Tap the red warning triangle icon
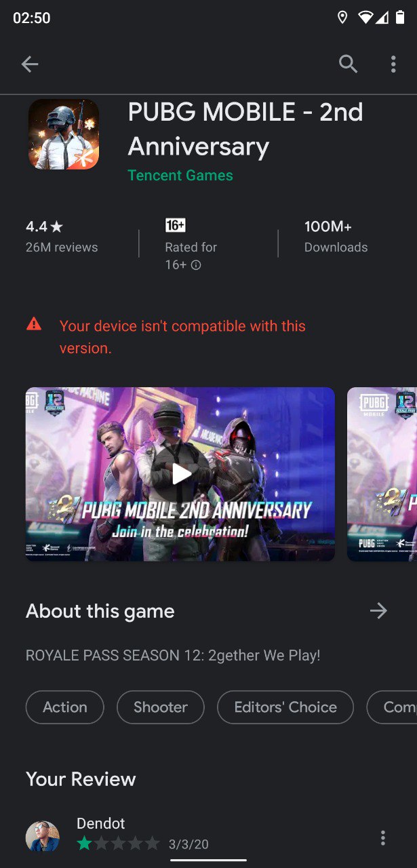The height and width of the screenshot is (868, 417). click(34, 325)
